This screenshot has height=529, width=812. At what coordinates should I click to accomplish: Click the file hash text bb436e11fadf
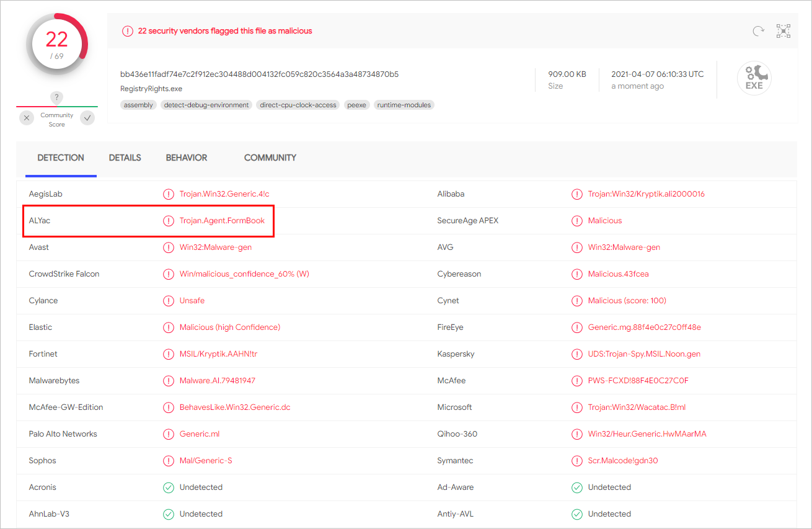click(x=260, y=74)
